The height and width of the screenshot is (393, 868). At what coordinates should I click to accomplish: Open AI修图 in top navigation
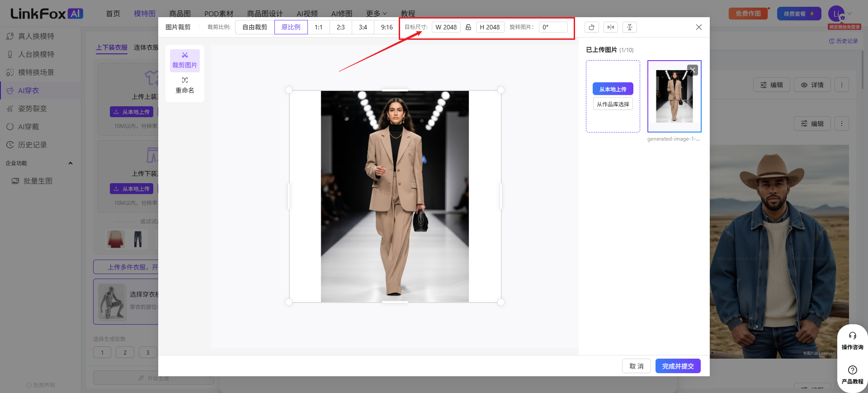pos(342,14)
